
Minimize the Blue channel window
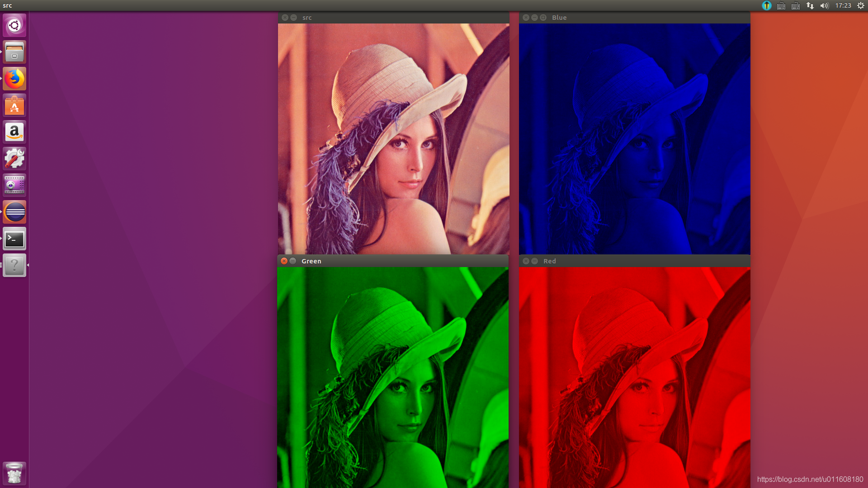[534, 17]
